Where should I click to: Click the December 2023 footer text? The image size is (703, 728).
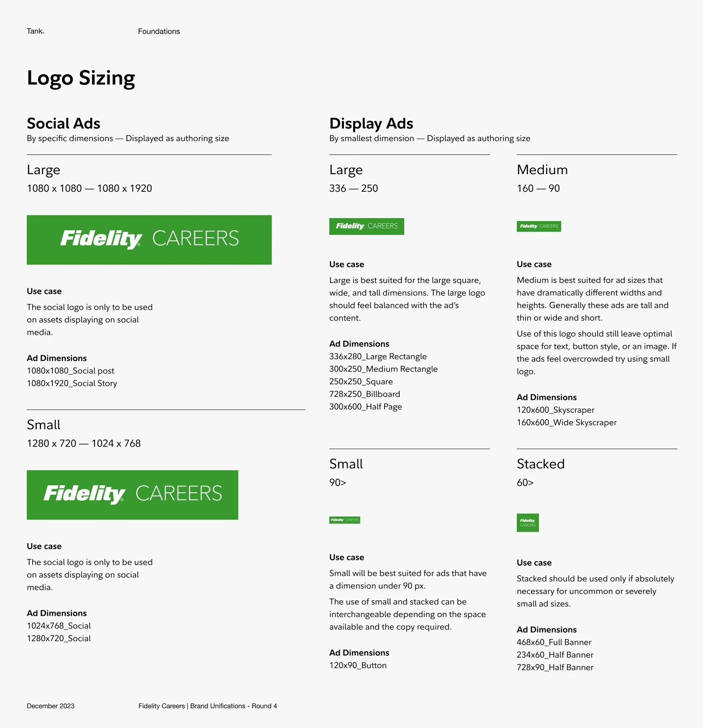(x=51, y=706)
